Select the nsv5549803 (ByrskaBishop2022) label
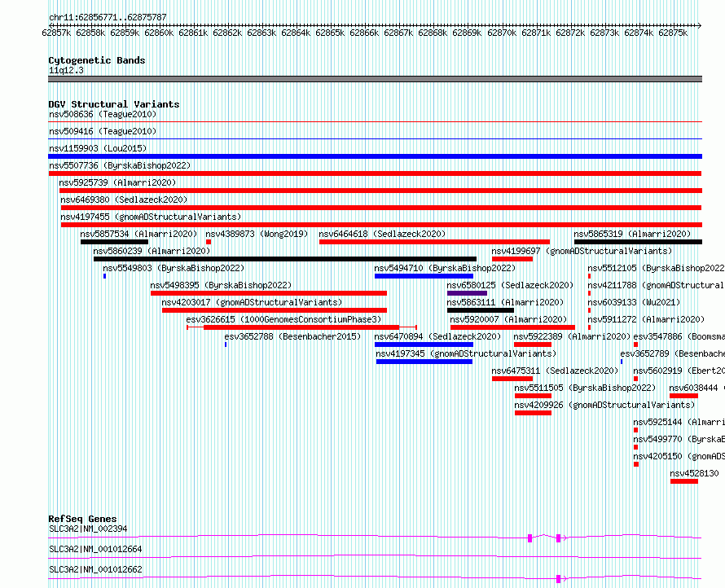 (x=174, y=268)
